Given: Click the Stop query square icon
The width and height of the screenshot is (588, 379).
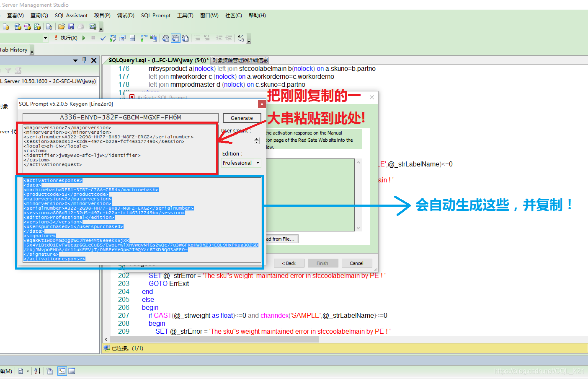Looking at the screenshot, I should [x=93, y=38].
